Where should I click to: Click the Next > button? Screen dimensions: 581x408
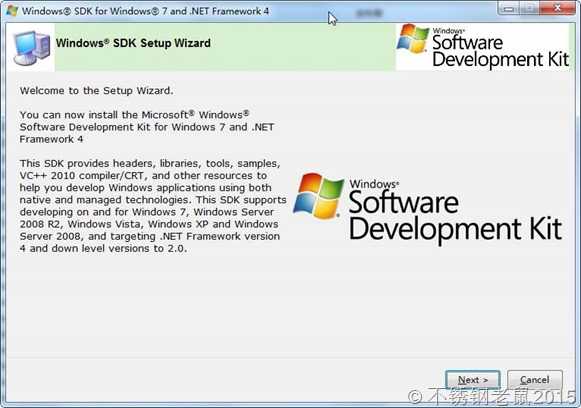[x=473, y=380]
